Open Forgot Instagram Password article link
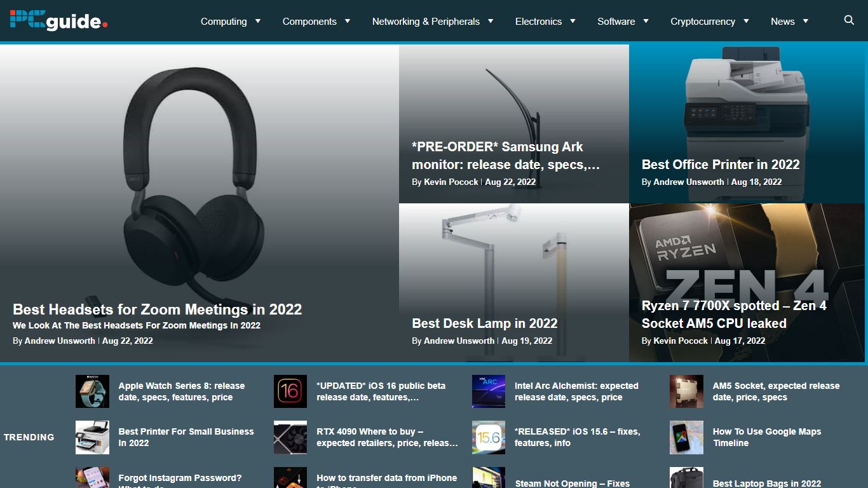This screenshot has width=868, height=488. click(x=180, y=480)
